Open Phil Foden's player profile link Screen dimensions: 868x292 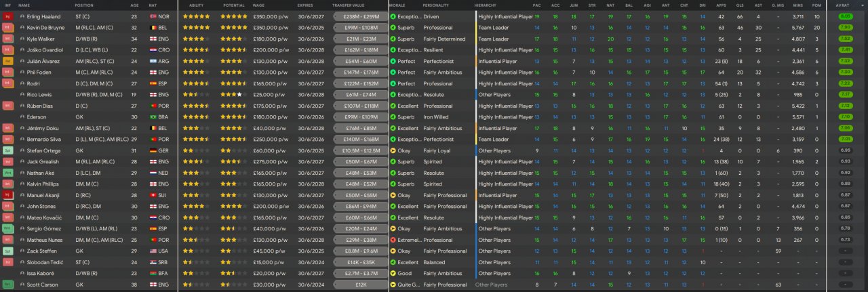[x=39, y=72]
